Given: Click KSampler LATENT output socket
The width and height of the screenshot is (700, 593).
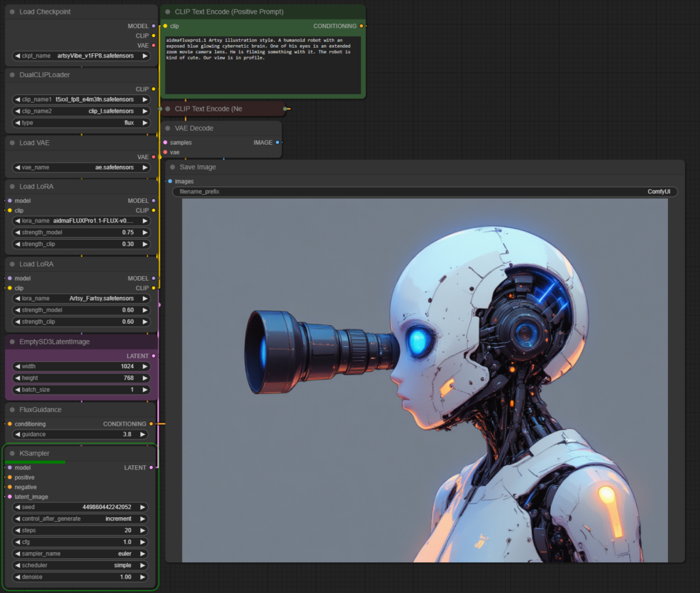Looking at the screenshot, I should tap(151, 467).
